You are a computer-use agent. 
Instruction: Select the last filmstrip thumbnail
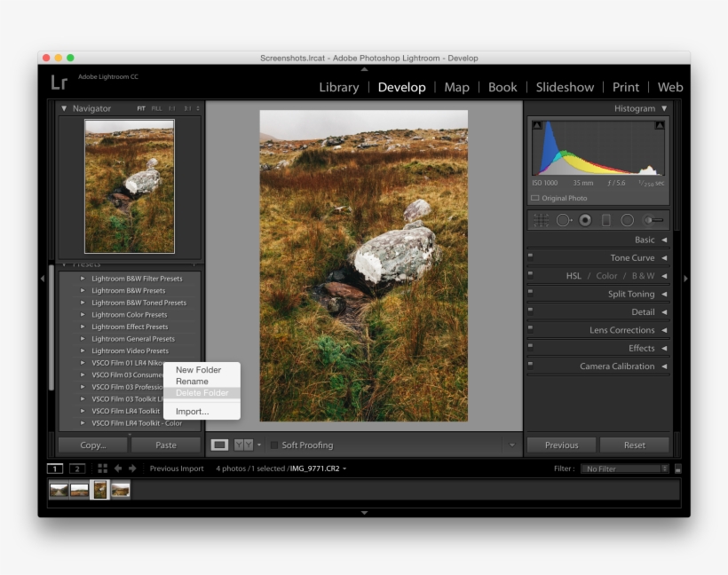coord(120,490)
